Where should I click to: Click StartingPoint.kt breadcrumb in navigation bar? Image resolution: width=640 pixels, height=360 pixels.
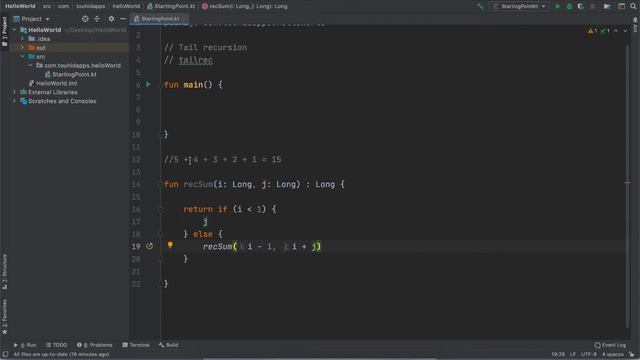(171, 6)
